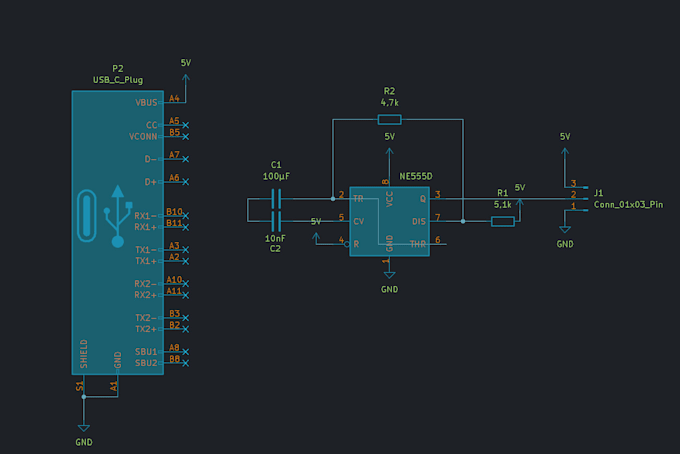
Task: Select the Conn_01x03_Pin label
Action: point(628,204)
